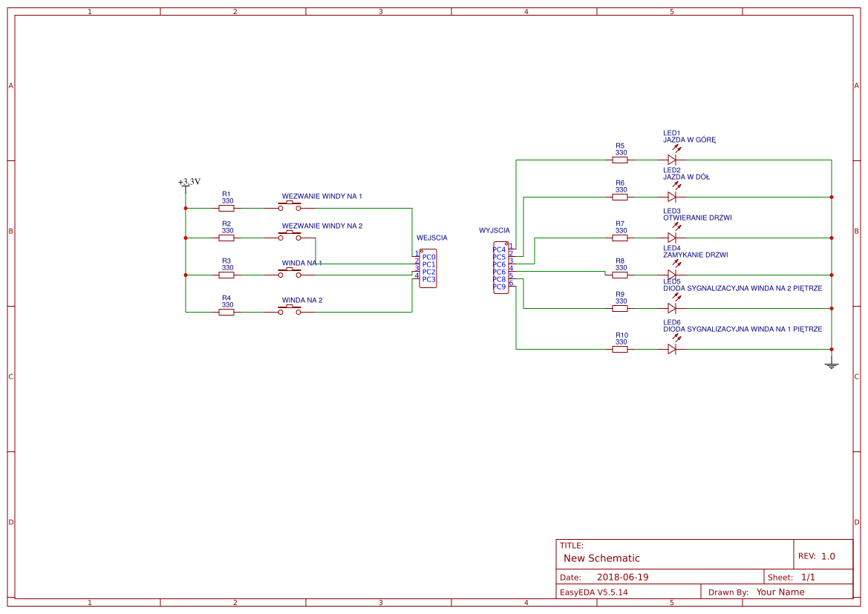Click the EasyEDA V5.5.14 version text

[594, 592]
